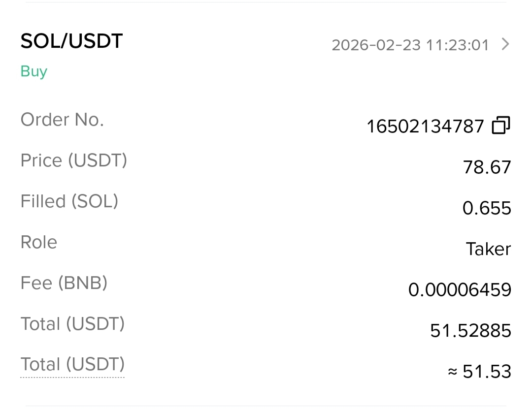Click the total value 51.52885
The image size is (532, 411).
click(470, 331)
